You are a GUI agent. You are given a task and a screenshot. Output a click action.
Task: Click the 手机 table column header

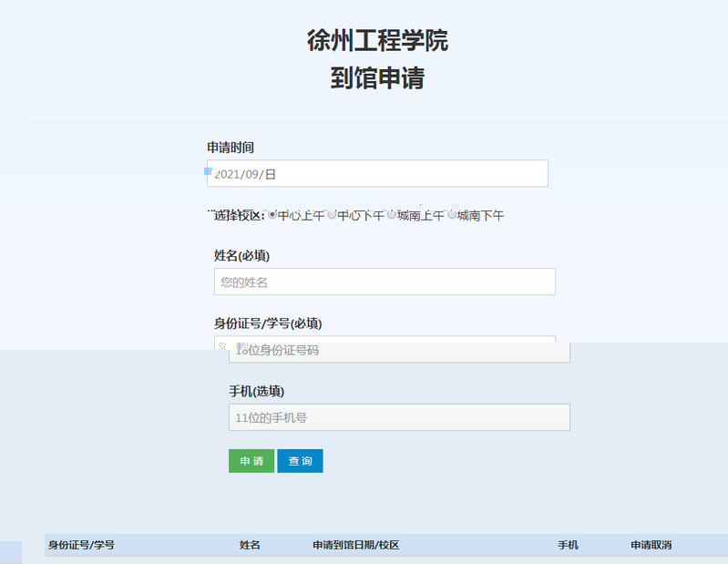tap(568, 545)
